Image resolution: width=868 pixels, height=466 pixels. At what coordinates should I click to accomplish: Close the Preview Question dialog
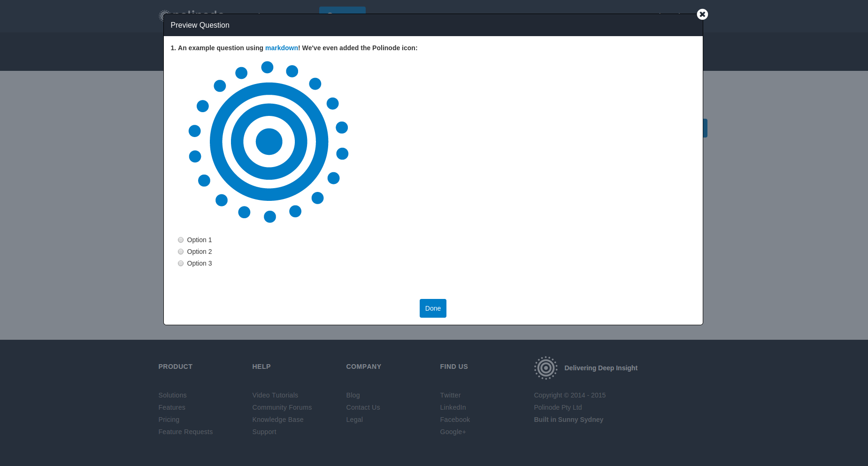click(x=702, y=15)
